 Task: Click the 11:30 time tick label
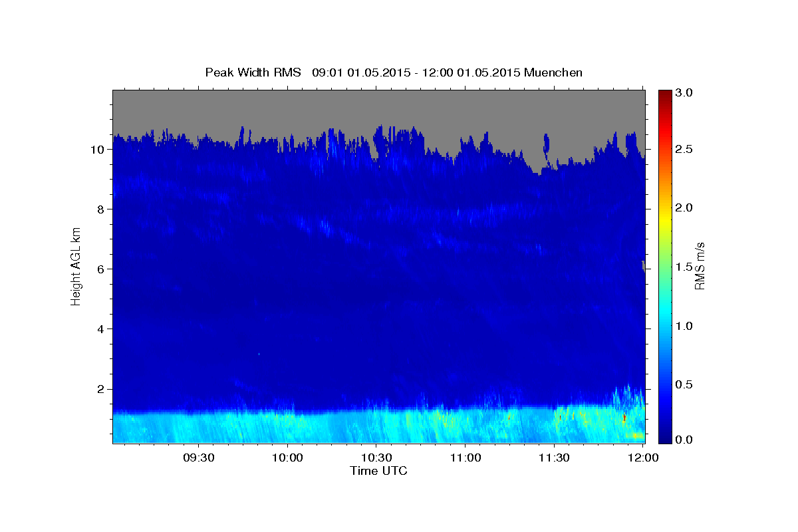coord(554,458)
